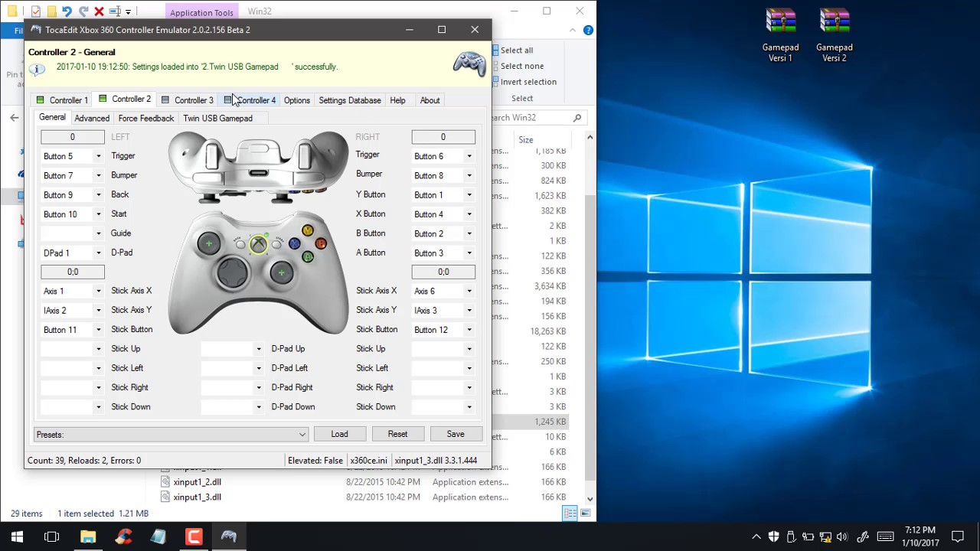The width and height of the screenshot is (980, 551).
Task: Click the left trigger value field showing 0
Action: pos(73,137)
